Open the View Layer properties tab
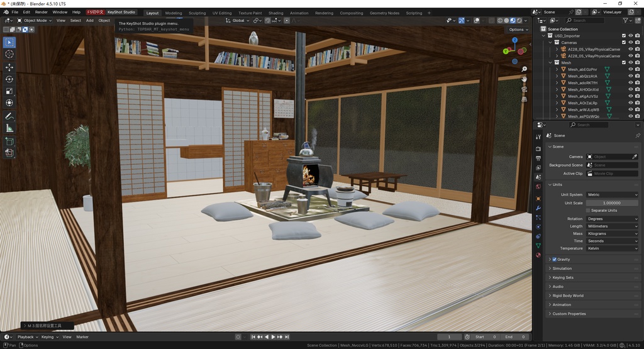Screen dimensions: 644x349 pyautogui.click(x=538, y=167)
